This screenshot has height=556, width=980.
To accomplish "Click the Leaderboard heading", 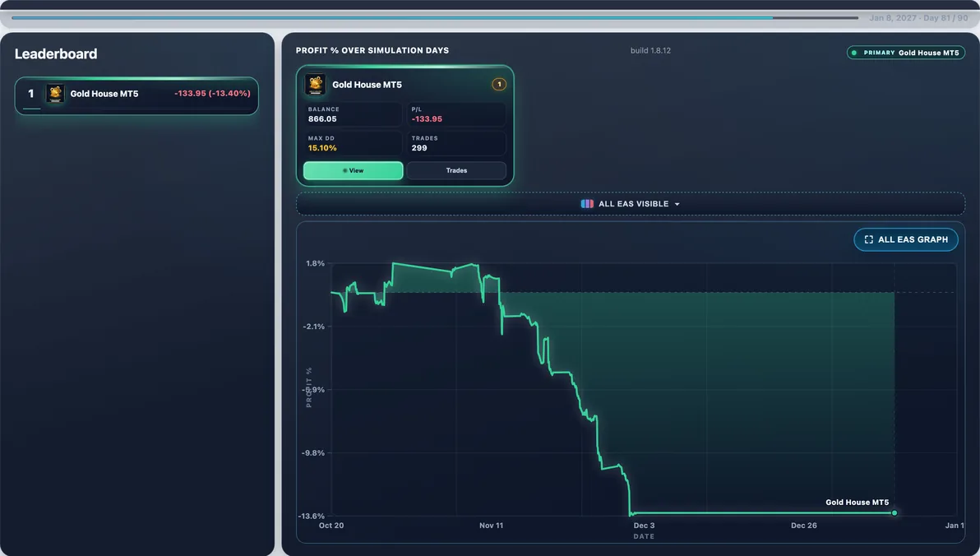I will pyautogui.click(x=56, y=53).
